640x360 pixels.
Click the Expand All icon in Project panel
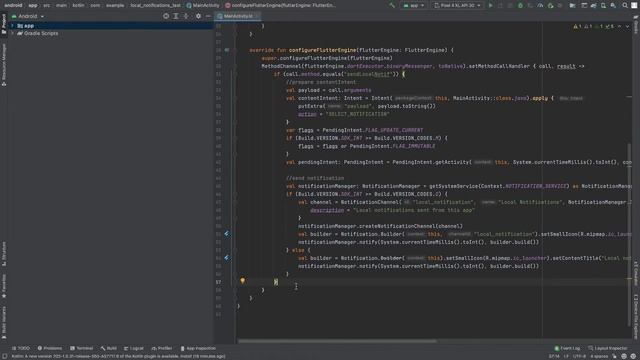tap(176, 16)
